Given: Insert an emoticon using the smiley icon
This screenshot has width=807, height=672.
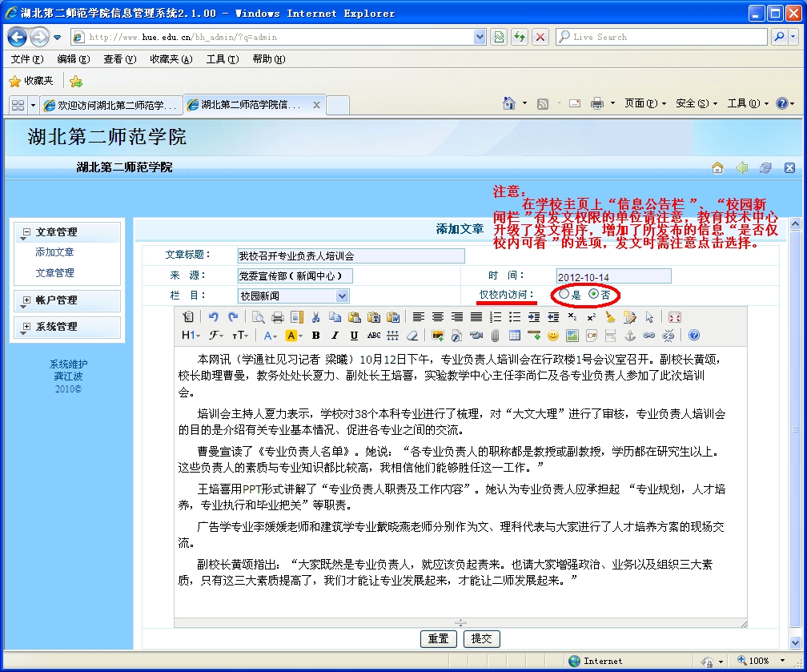Looking at the screenshot, I should 552,336.
